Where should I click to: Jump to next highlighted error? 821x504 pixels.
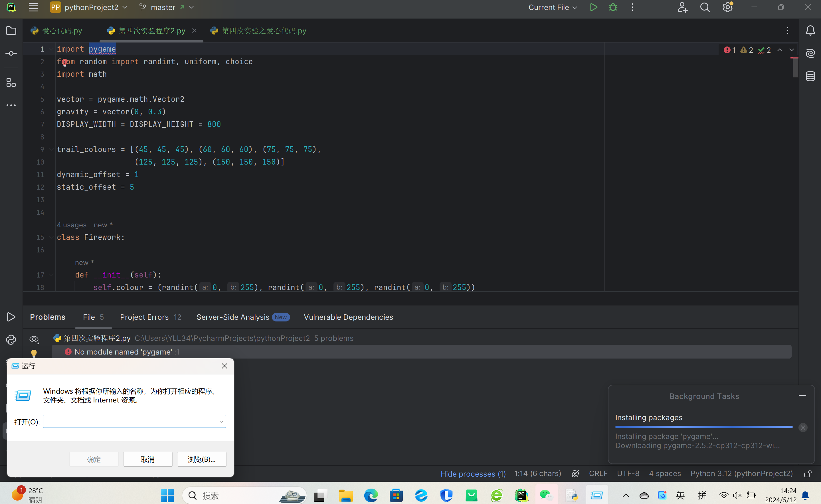pos(792,50)
